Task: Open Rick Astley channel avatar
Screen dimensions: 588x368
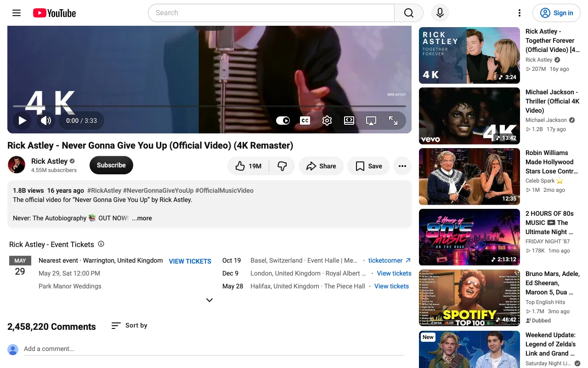Action: point(17,165)
